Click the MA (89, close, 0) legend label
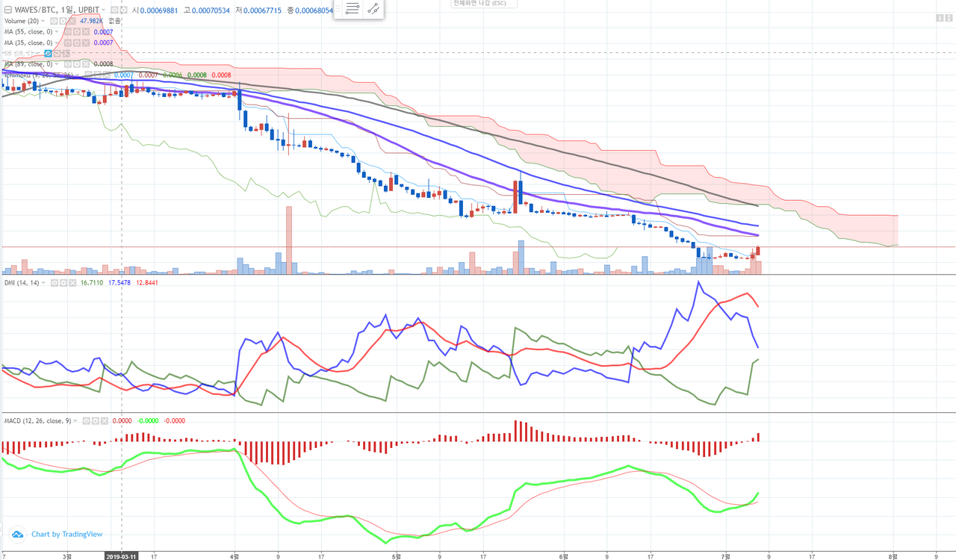The image size is (956, 560). (28, 64)
